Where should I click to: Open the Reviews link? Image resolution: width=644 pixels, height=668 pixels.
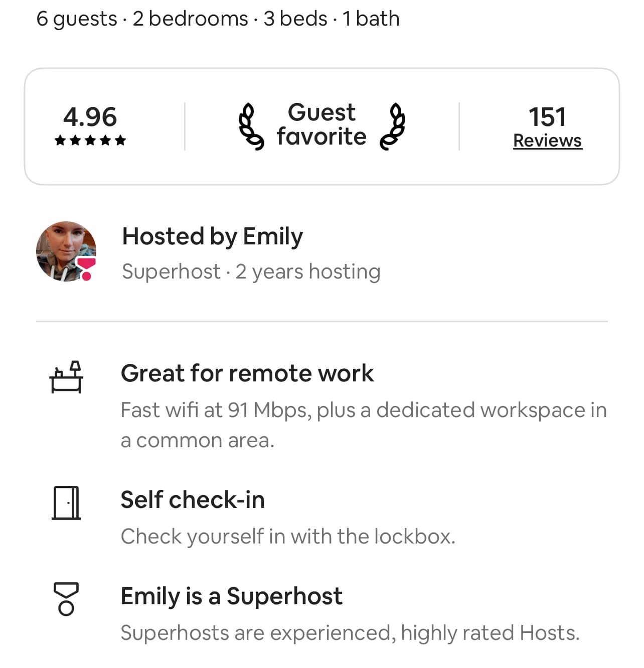tap(547, 141)
